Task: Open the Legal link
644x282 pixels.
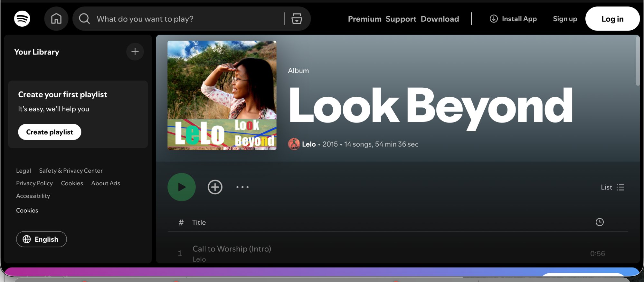Action: pyautogui.click(x=24, y=170)
